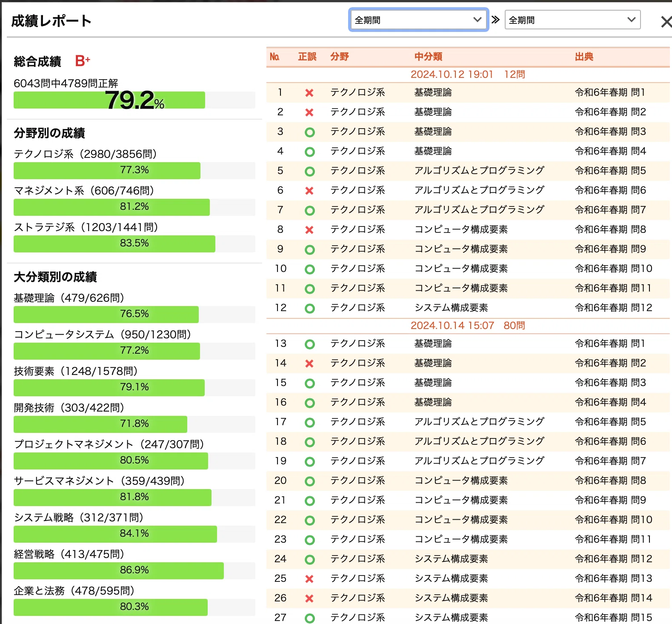Click the green circle mark in row 12
This screenshot has height=624, width=672.
click(x=310, y=308)
